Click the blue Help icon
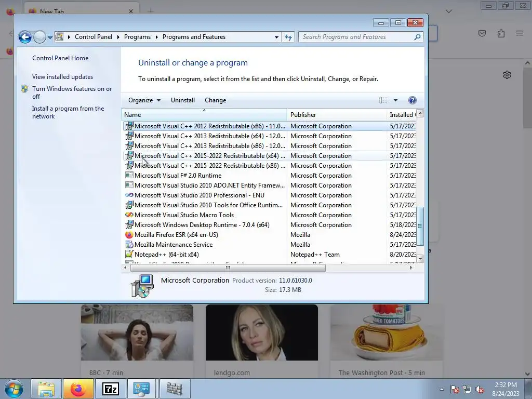This screenshot has height=399, width=532. [412, 100]
